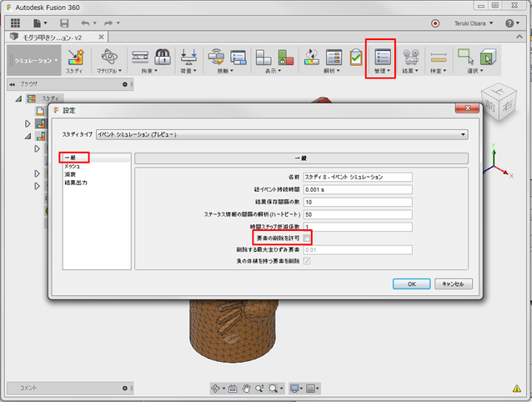This screenshot has height=402, width=532.
Task: Collapse the toolbar with top-right chevron
Action: 519,37
